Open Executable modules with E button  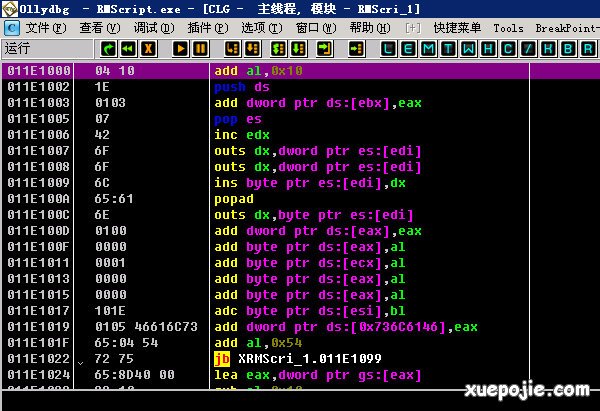pyautogui.click(x=408, y=49)
